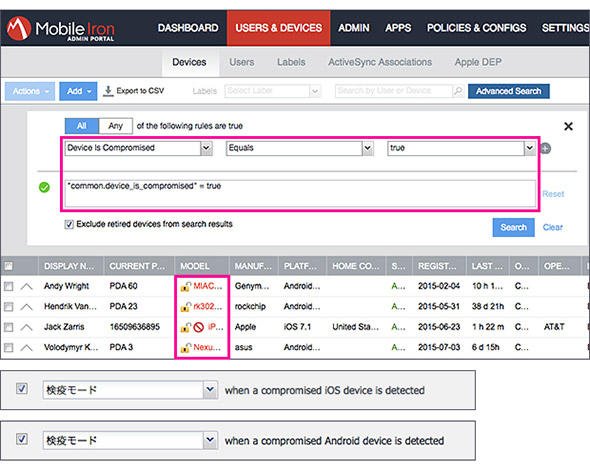Click the red blocked icon on Jack Zarris row
590x471 pixels.
pos(199,327)
